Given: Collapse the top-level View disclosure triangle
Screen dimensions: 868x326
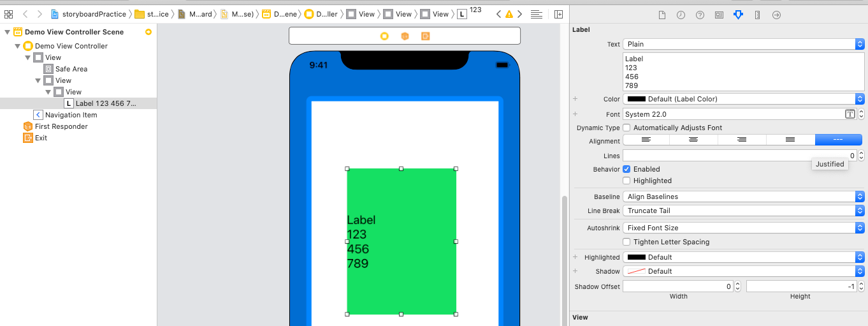Looking at the screenshot, I should click(27, 57).
